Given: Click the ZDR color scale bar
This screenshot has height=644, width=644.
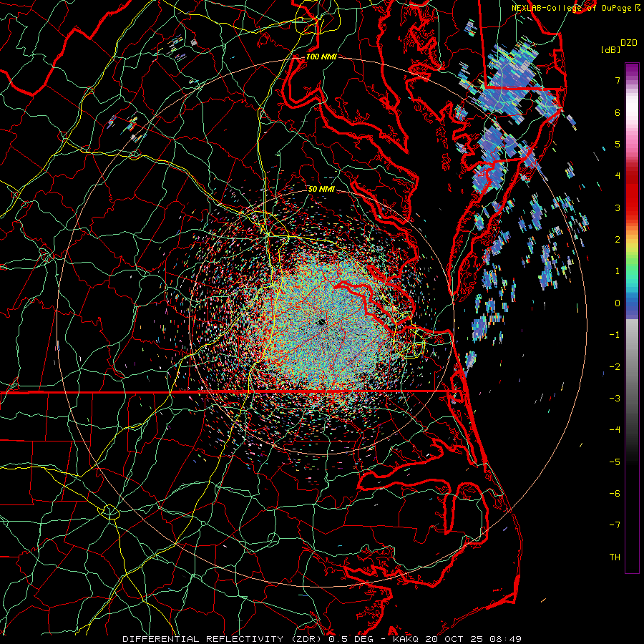Looking at the screenshot, I should (x=632, y=318).
